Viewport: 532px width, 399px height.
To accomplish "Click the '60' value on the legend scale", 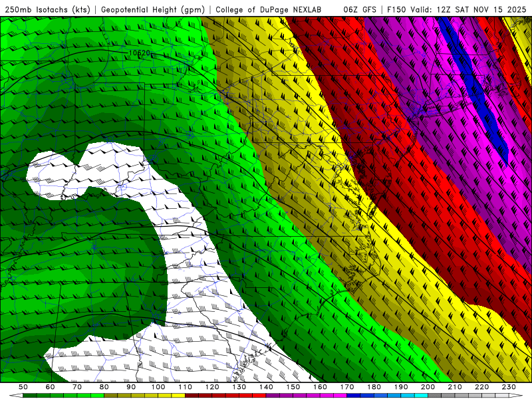I will click(x=50, y=387).
